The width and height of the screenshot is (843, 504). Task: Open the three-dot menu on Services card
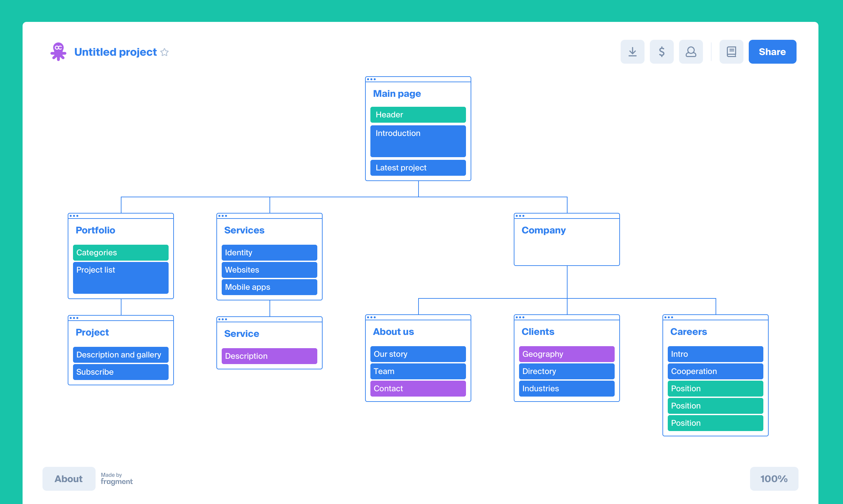click(x=222, y=216)
